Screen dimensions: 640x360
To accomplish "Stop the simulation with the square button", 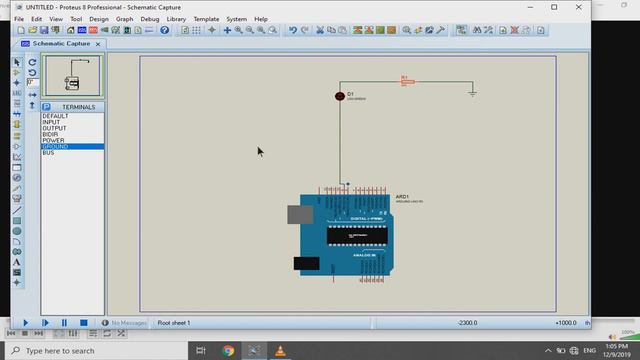I will 84,323.
